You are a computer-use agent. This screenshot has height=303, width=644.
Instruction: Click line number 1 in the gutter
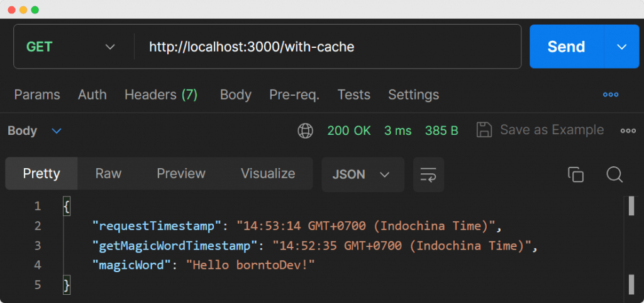click(38, 206)
